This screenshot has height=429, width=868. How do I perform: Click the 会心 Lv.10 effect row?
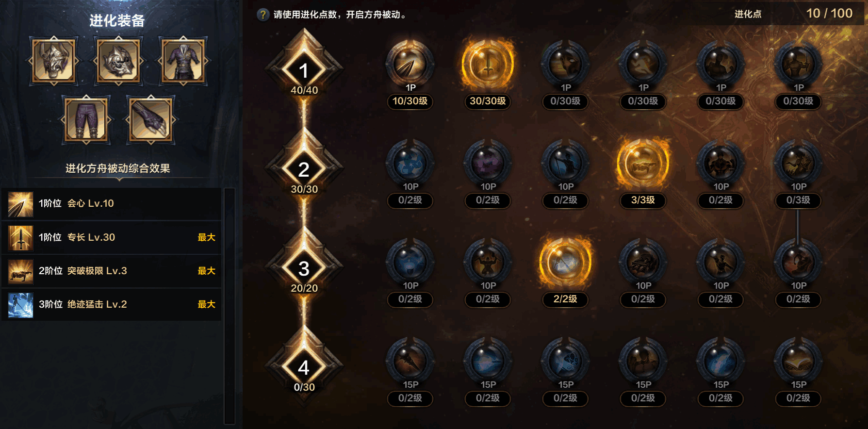click(112, 203)
